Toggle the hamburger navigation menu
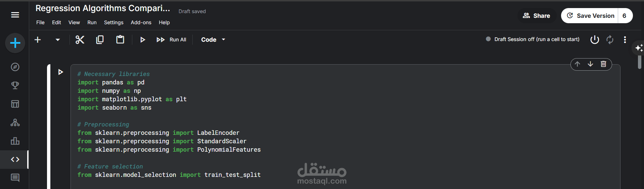Screen dimensions: 644x189 point(15,15)
